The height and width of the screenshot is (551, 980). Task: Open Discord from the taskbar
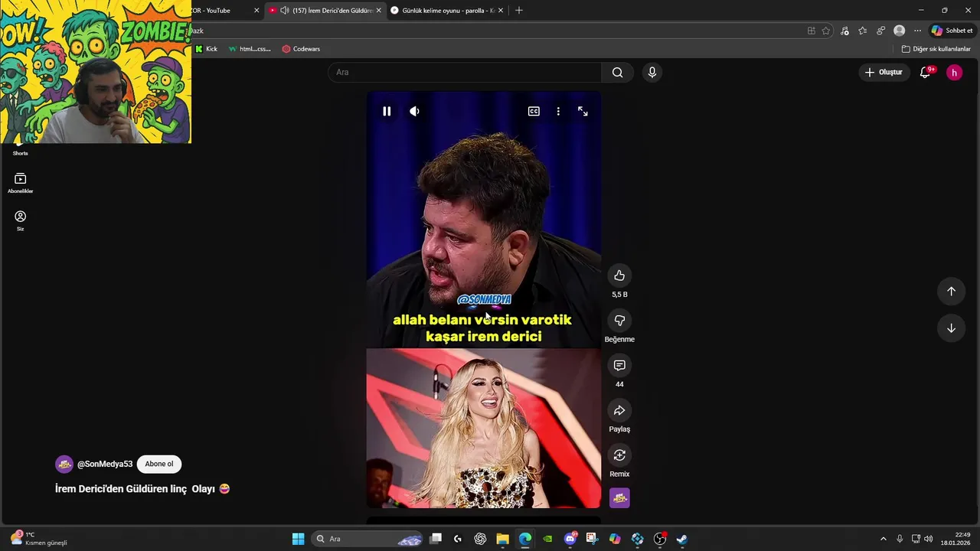click(570, 539)
